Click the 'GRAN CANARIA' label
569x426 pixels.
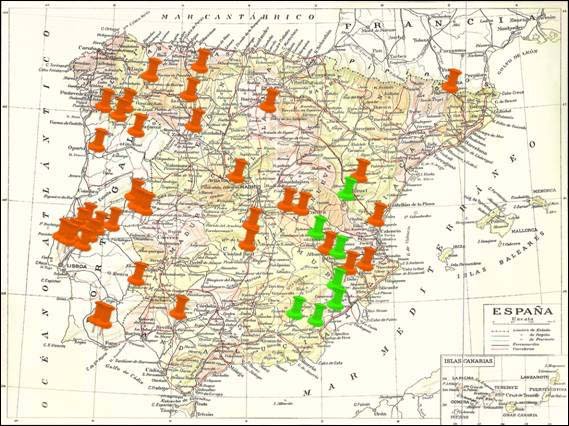pyautogui.click(x=520, y=414)
